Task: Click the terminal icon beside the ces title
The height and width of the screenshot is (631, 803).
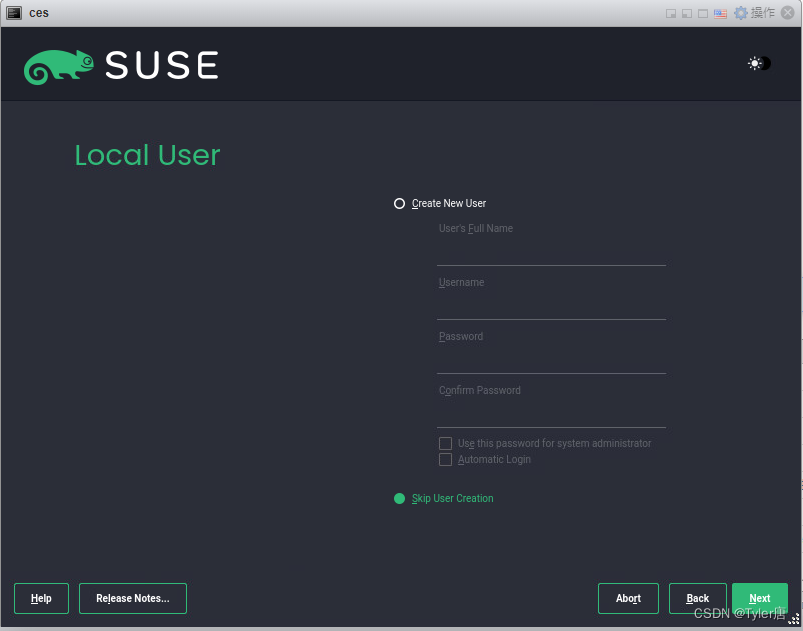Action: [x=14, y=12]
